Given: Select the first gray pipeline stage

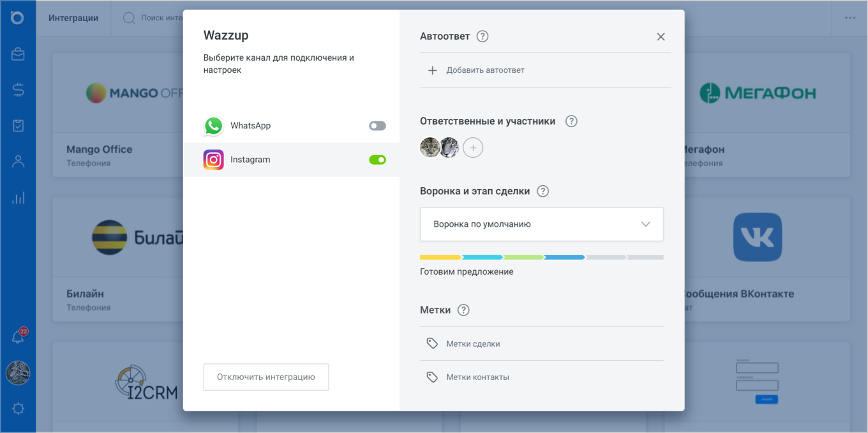Looking at the screenshot, I should (606, 257).
